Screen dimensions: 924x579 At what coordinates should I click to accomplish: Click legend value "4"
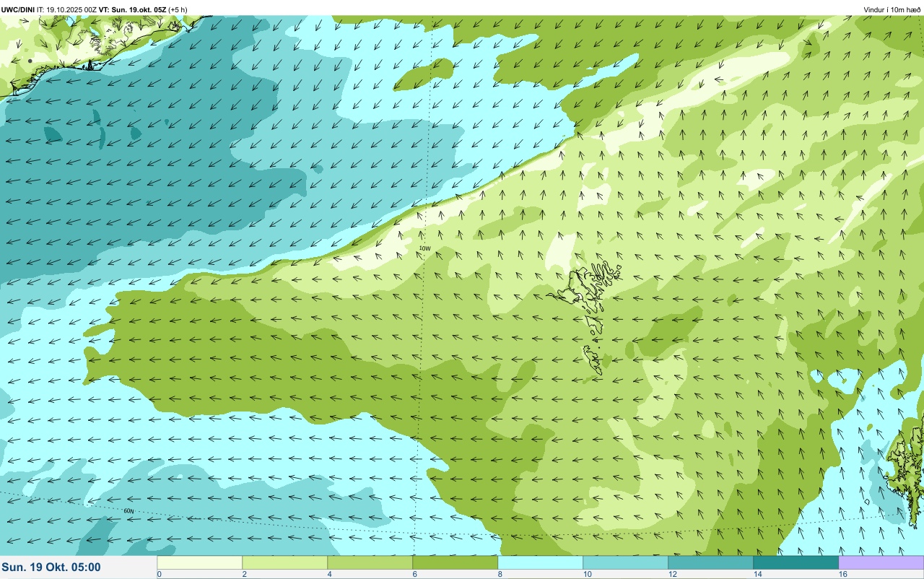point(329,574)
